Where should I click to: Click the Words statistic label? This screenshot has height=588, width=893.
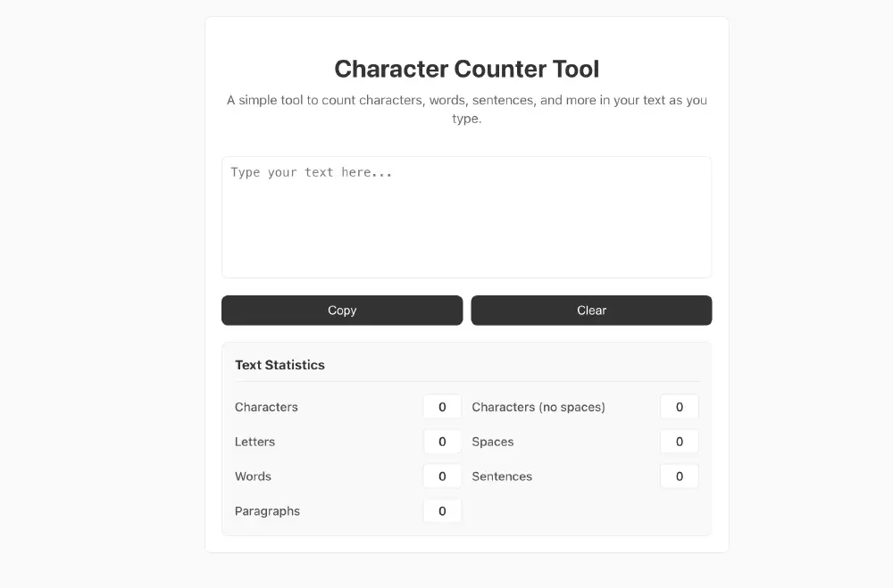253,476
